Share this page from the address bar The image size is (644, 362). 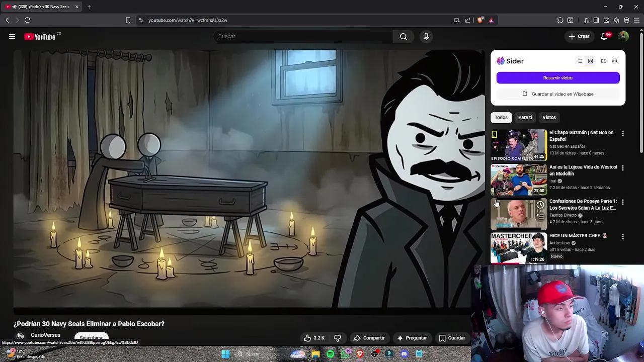pyautogui.click(x=468, y=20)
